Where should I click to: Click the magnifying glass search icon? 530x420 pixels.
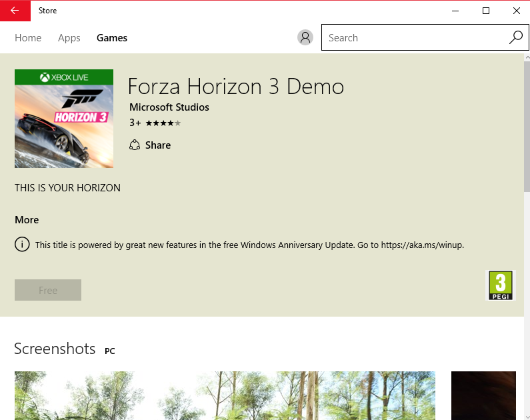pos(516,37)
